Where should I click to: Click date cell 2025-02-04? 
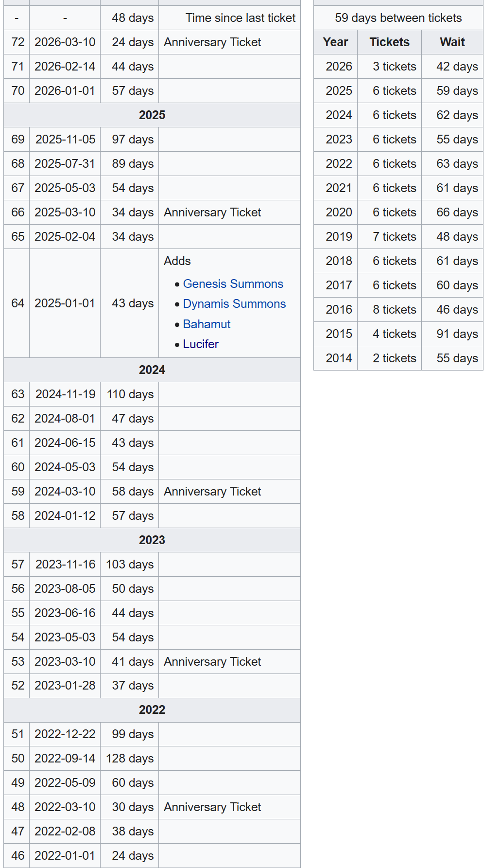[65, 237]
